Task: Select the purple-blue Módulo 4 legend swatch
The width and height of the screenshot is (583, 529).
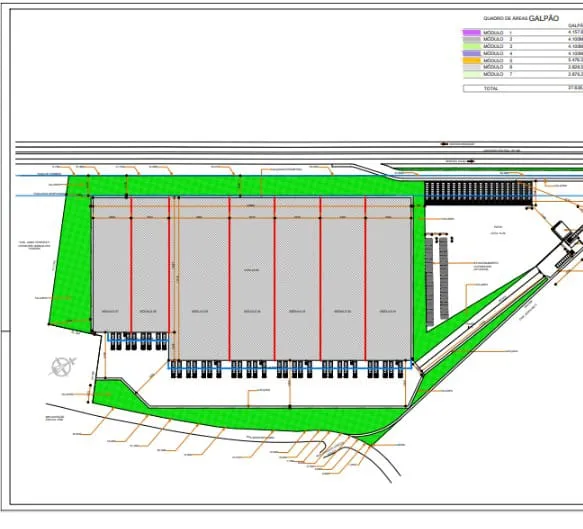Action: [472, 54]
